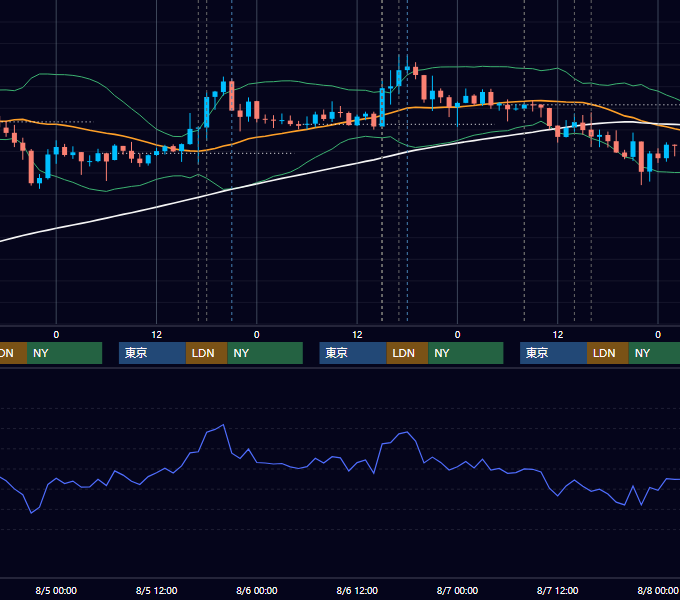
Task: Click the oscillator peak on 8/5 evening
Action: (223, 425)
